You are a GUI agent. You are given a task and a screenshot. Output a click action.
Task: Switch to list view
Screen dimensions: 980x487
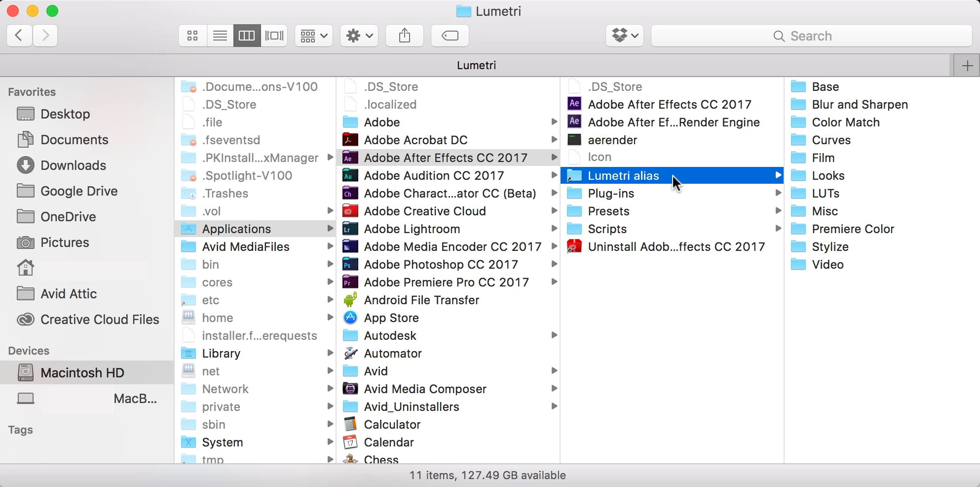(x=220, y=36)
